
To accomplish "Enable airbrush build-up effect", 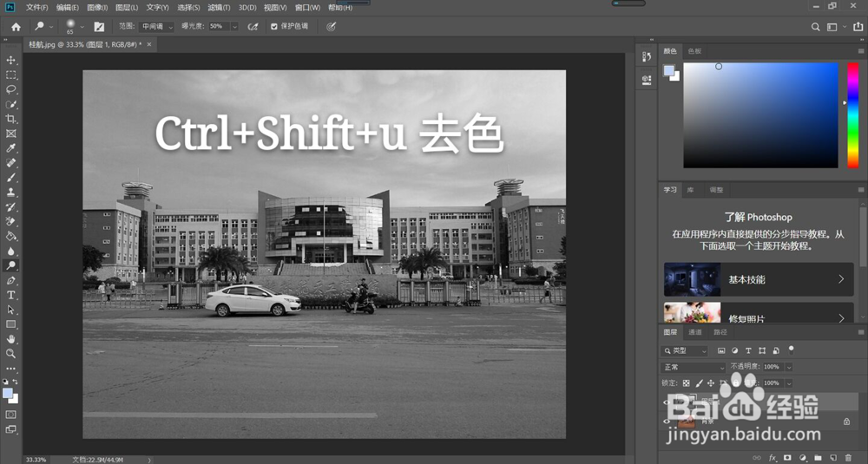I will click(x=253, y=27).
